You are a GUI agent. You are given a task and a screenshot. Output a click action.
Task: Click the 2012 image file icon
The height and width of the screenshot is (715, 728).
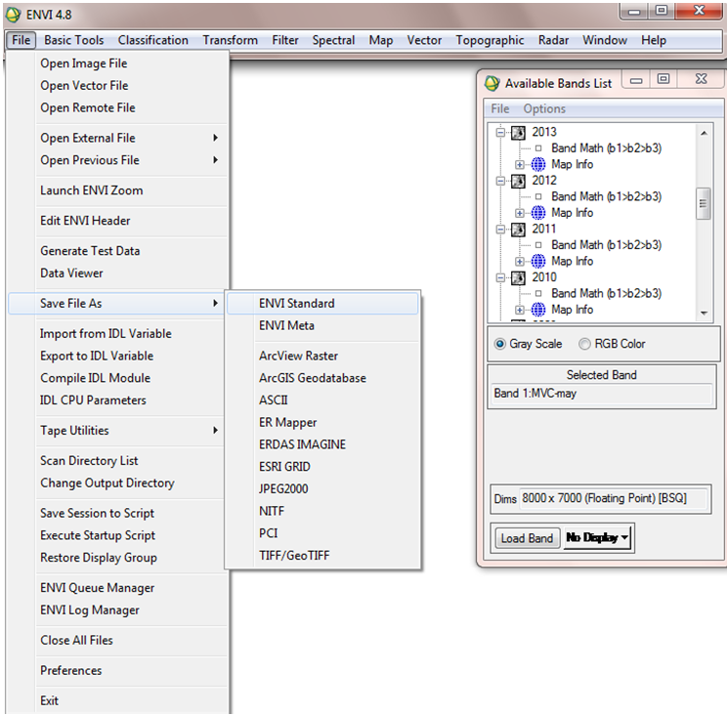click(x=518, y=181)
